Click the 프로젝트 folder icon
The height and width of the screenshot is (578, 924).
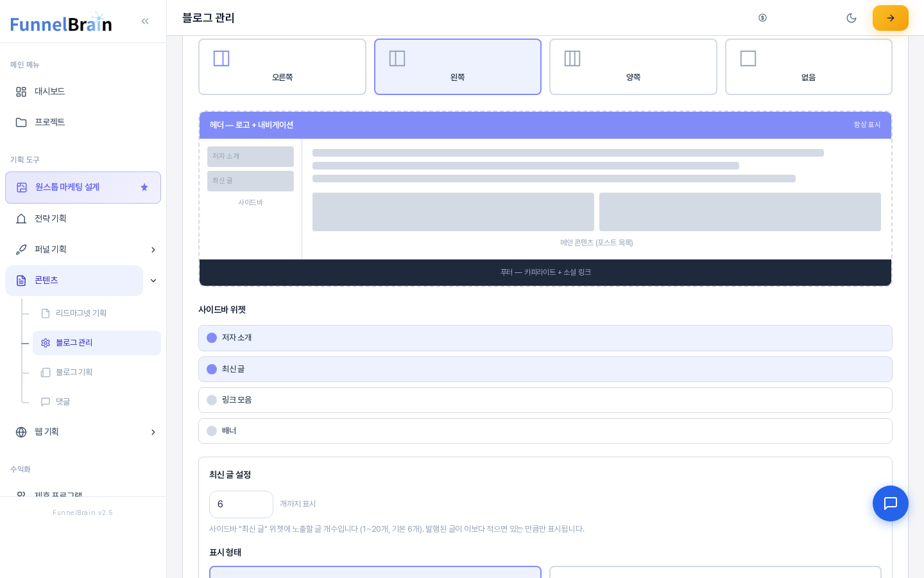[x=21, y=123]
